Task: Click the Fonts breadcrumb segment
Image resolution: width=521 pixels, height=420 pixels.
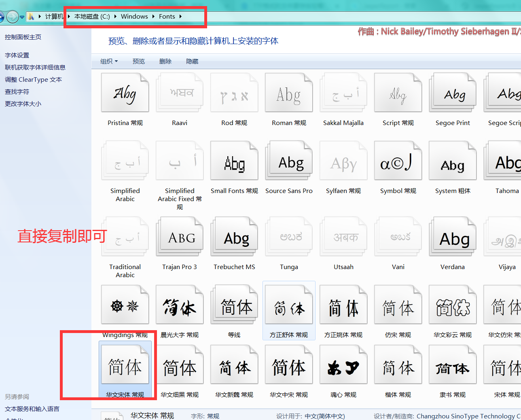Action: [x=167, y=17]
